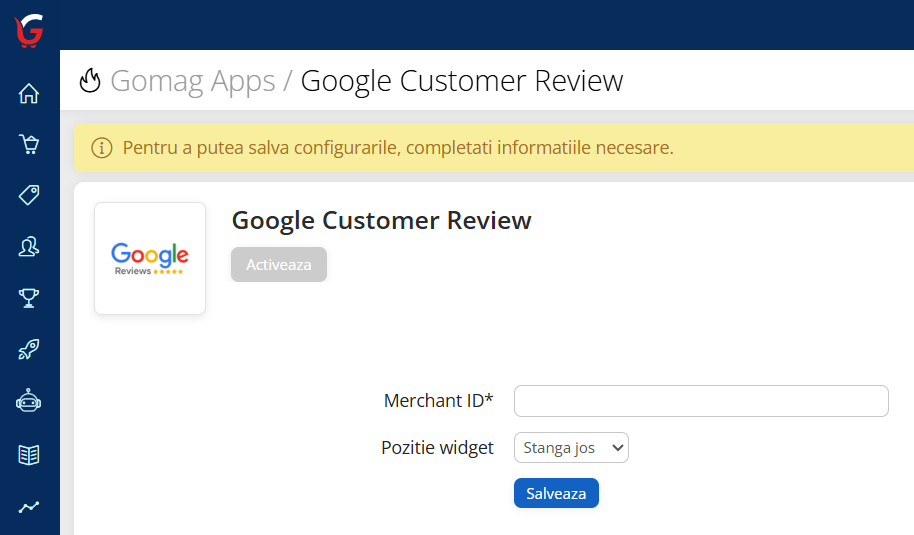Click the Google Customer Review breadcrumb title

[462, 81]
